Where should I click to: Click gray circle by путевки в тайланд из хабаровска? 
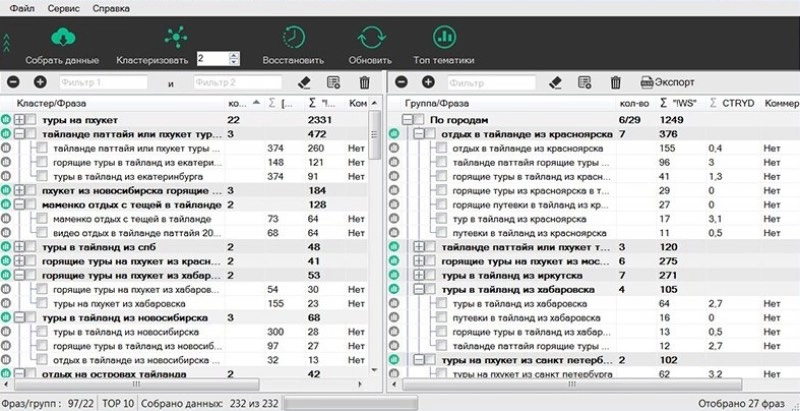pyautogui.click(x=394, y=318)
